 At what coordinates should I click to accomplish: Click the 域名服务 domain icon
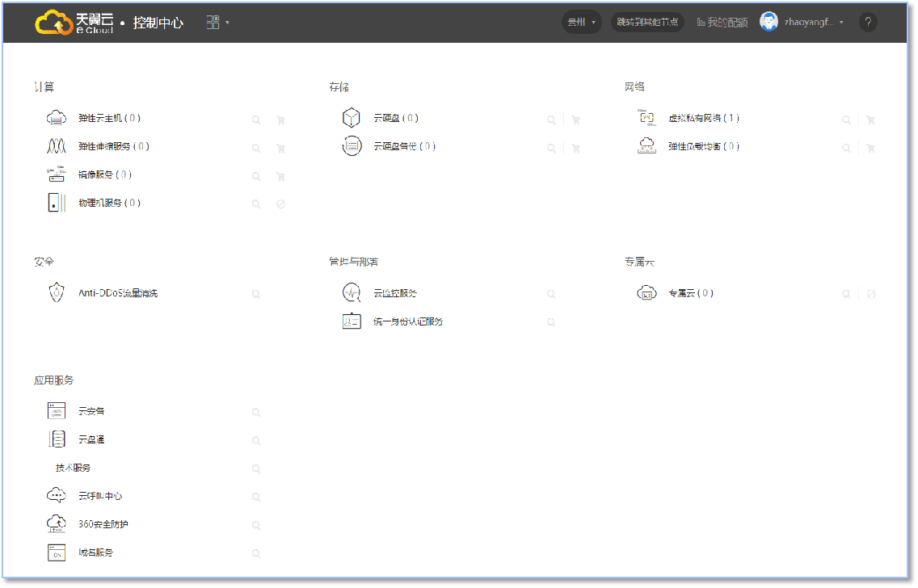pos(56,552)
